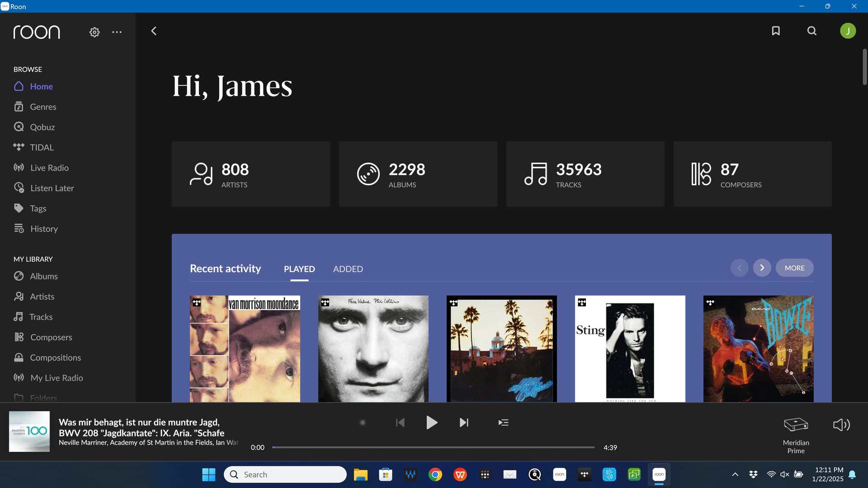Screen dimensions: 868x488
Task: Open the 87 Composers stat card
Action: point(753,174)
